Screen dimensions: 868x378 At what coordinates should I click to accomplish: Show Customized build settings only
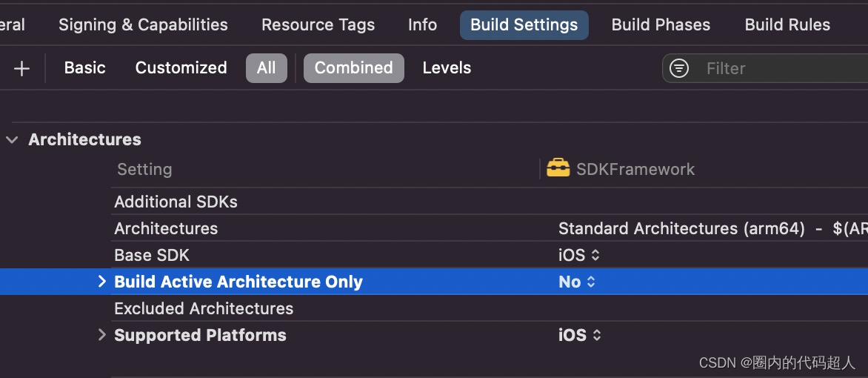181,67
